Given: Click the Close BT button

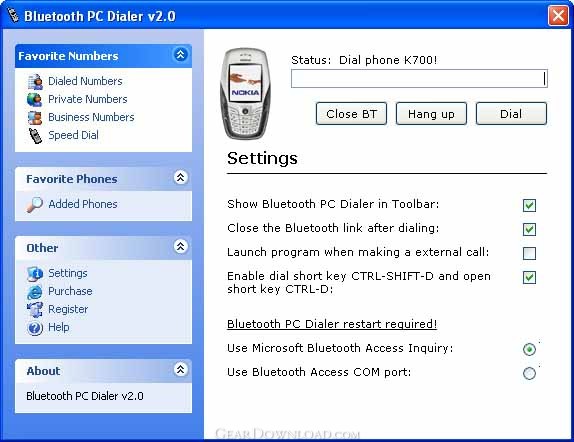Looking at the screenshot, I should point(351,114).
